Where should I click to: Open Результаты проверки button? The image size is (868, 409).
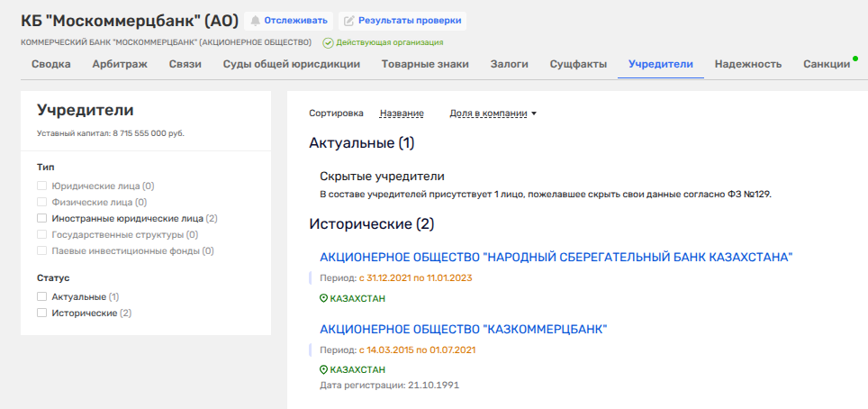pos(402,21)
